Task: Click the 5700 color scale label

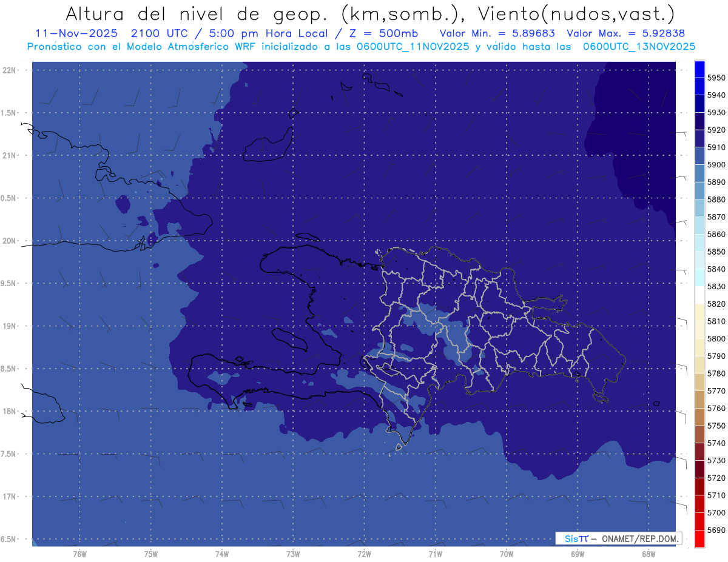Action: click(x=716, y=512)
